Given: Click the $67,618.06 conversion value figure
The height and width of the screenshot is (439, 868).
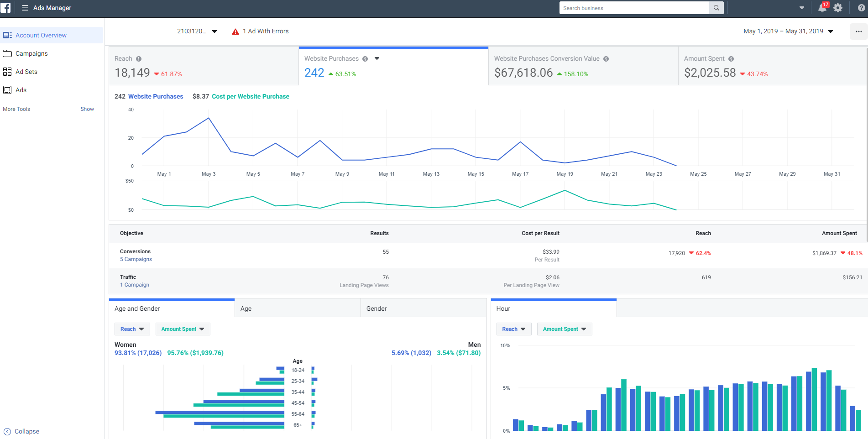Looking at the screenshot, I should 523,73.
